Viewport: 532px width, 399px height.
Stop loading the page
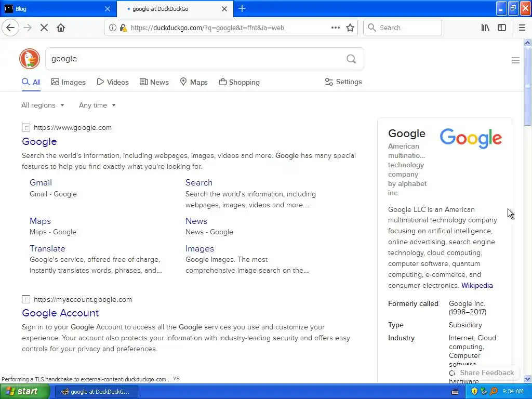(x=44, y=28)
